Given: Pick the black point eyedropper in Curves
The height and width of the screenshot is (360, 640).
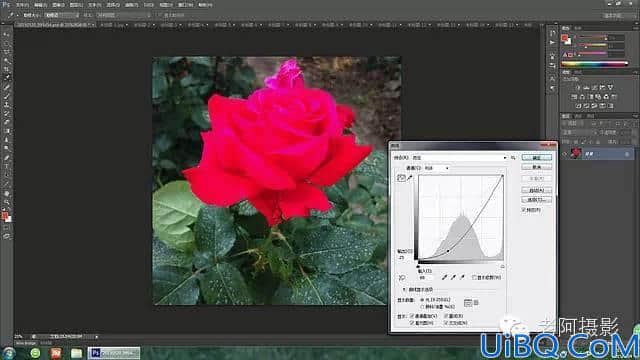Looking at the screenshot, I should click(444, 277).
